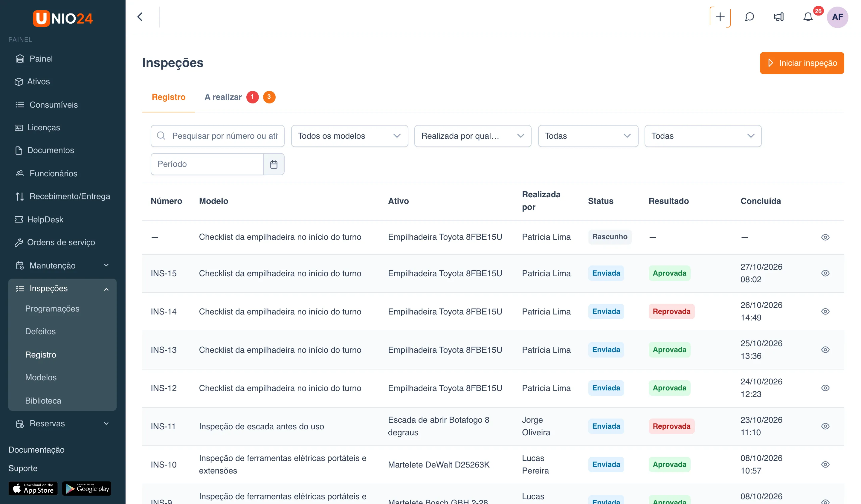Click the App Store download badge
Screen dimensions: 861x504
pos(33,489)
